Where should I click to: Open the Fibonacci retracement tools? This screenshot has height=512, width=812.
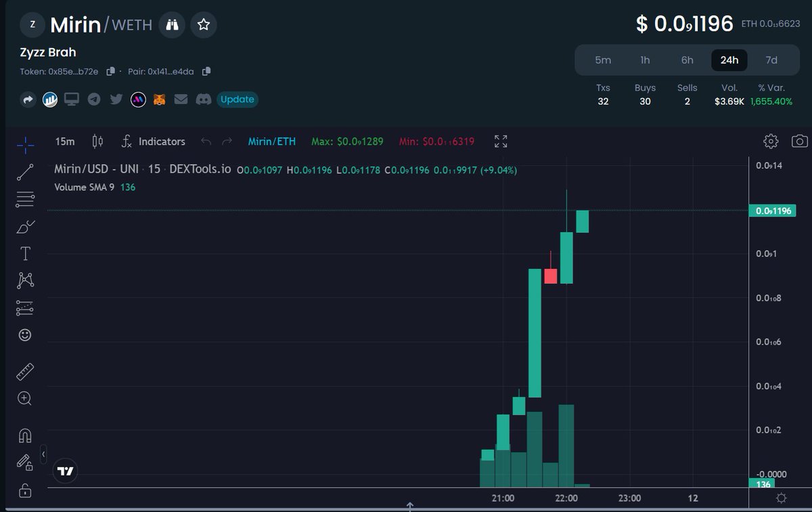click(25, 199)
